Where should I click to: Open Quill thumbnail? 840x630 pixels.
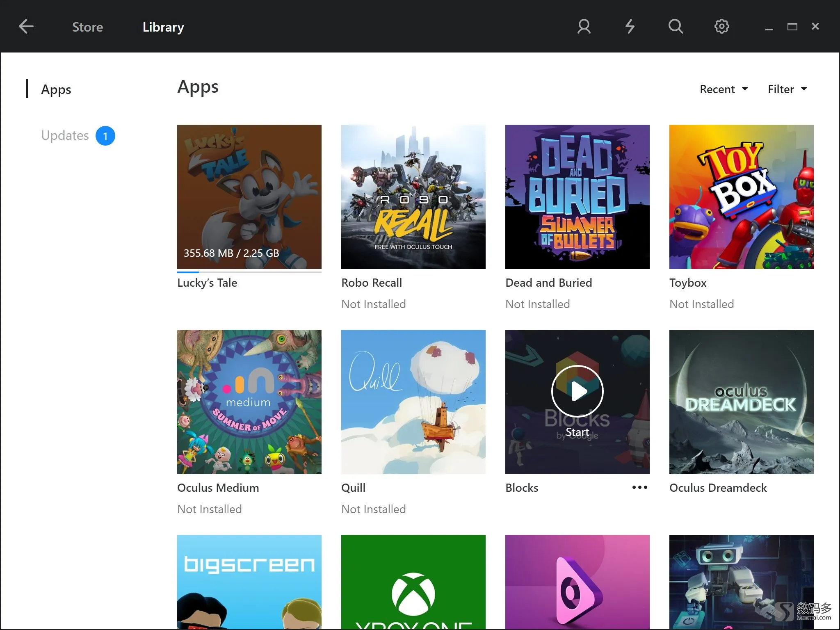pos(413,402)
